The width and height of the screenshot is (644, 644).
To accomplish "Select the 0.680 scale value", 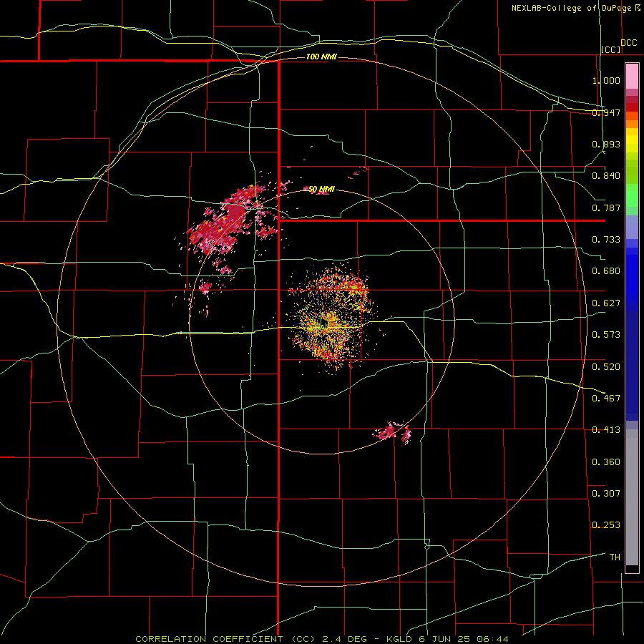I will tap(606, 271).
